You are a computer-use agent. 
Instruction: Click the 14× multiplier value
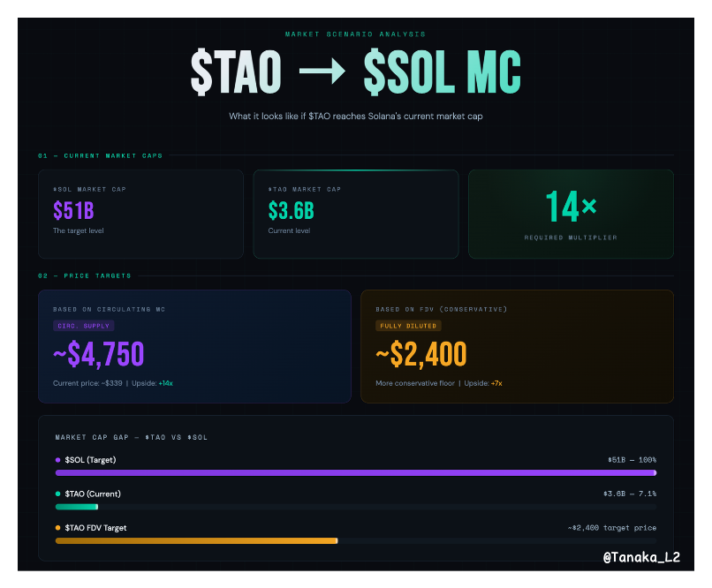(571, 207)
